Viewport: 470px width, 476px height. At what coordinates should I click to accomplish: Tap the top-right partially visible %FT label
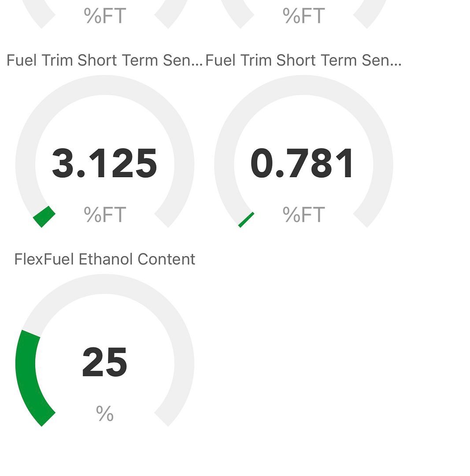tap(304, 15)
